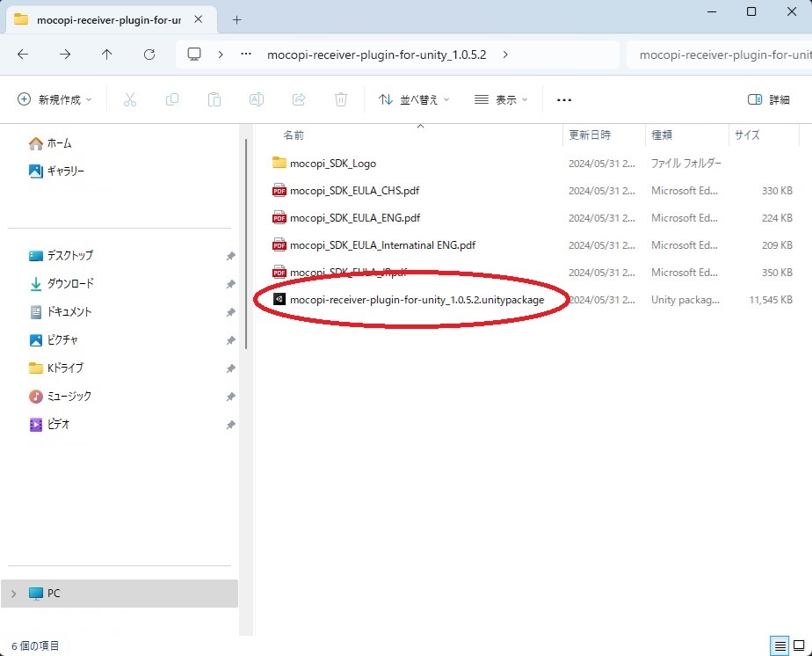
Task: Click the folder icon of mocopi_SDK_Logo
Action: pyautogui.click(x=279, y=163)
